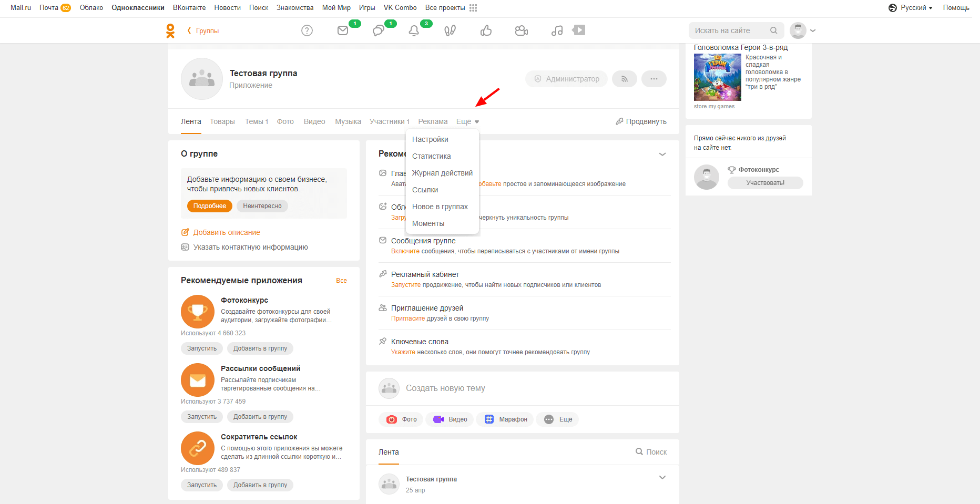Open discussions chat bubble icon
The height and width of the screenshot is (504, 980).
click(x=378, y=30)
